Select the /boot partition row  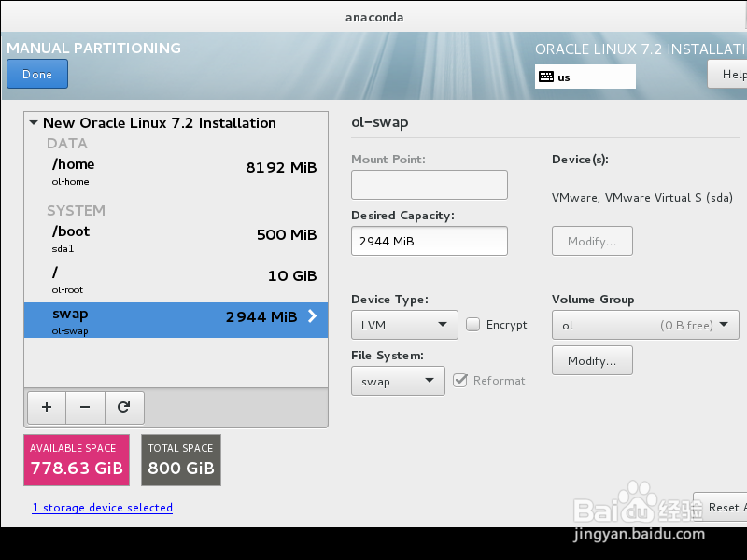(176, 239)
